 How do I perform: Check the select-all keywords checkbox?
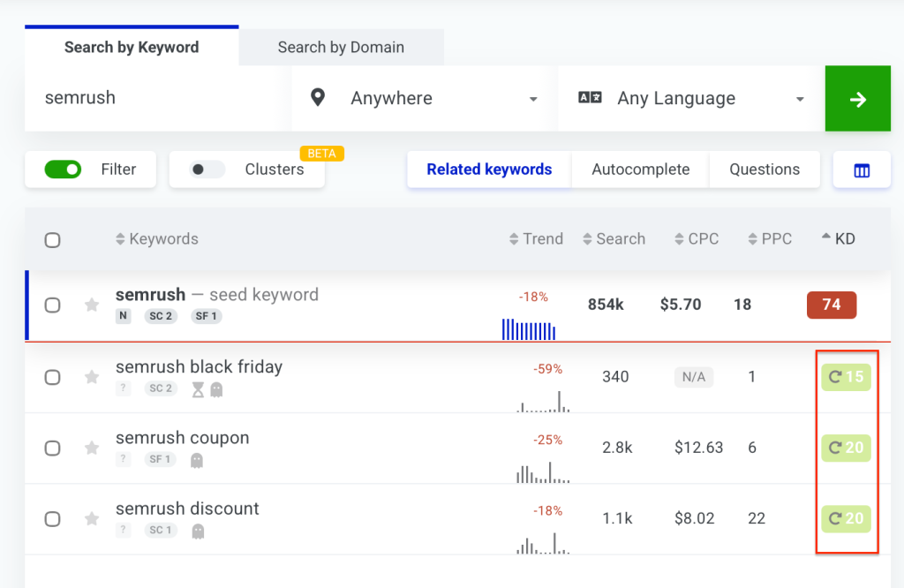point(52,240)
